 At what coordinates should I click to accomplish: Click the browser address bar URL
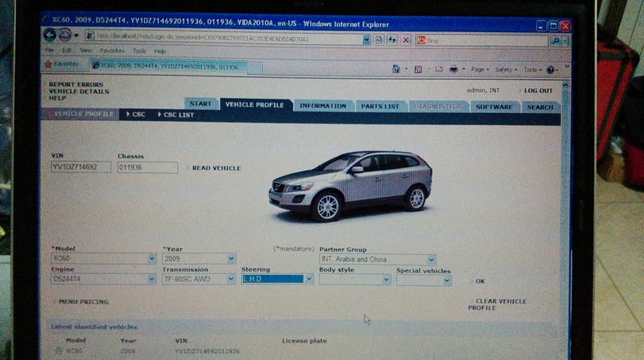pos(224,39)
